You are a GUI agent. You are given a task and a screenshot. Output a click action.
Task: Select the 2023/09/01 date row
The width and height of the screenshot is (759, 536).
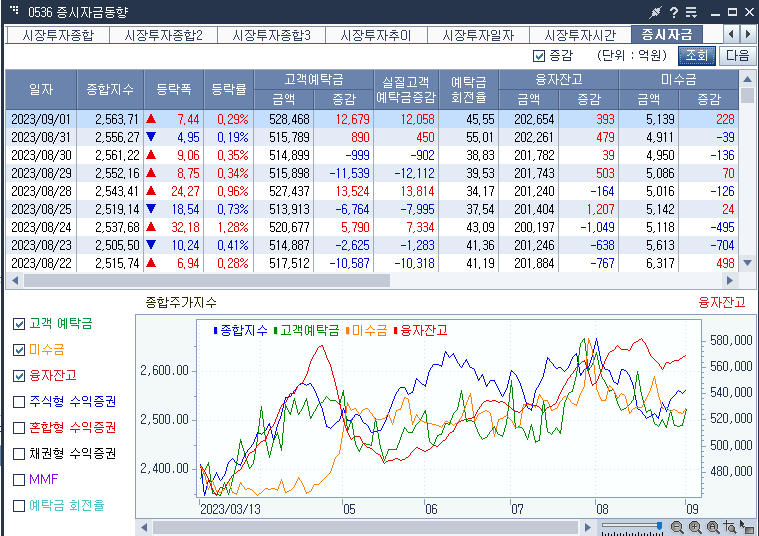coord(372,119)
